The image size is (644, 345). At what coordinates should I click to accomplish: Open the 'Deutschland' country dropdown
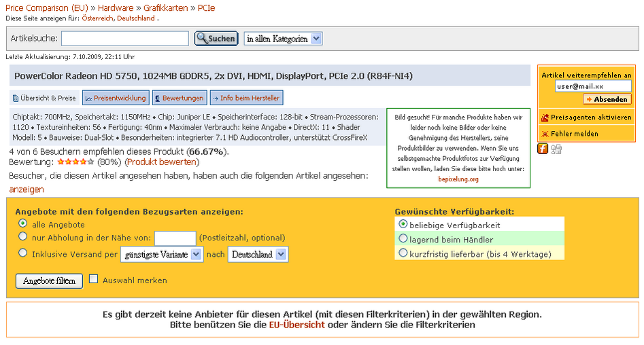click(258, 255)
